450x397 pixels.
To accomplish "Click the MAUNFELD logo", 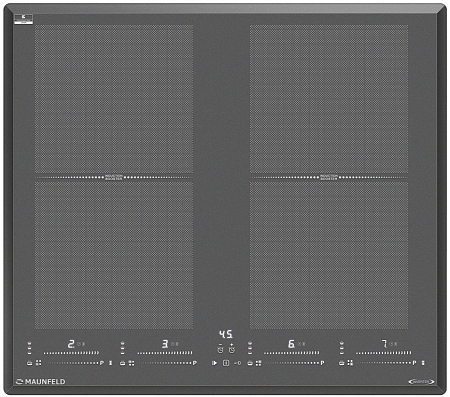I will (41, 382).
